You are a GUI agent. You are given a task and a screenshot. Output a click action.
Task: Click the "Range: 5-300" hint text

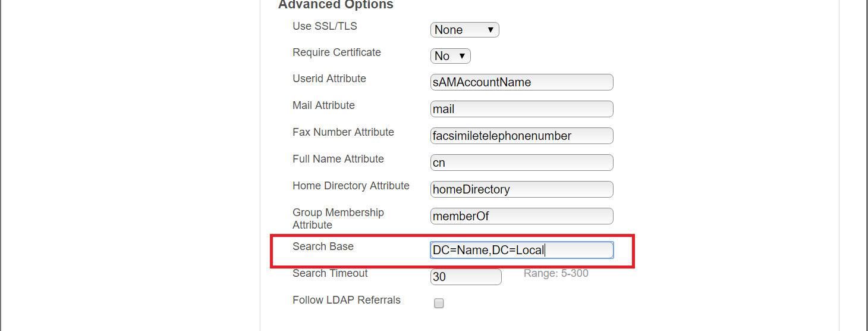pos(556,273)
